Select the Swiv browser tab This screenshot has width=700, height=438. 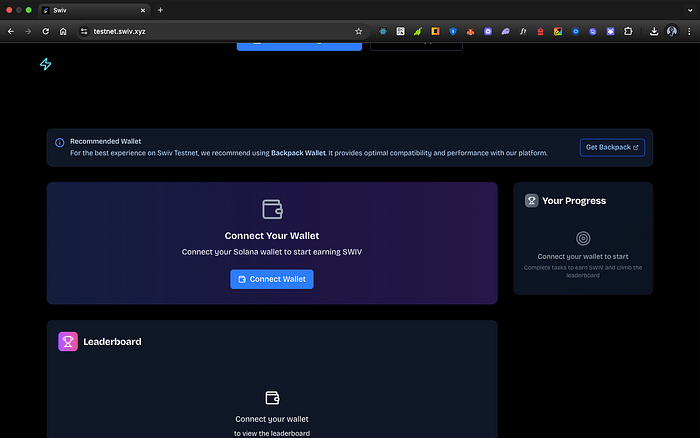pyautogui.click(x=94, y=10)
